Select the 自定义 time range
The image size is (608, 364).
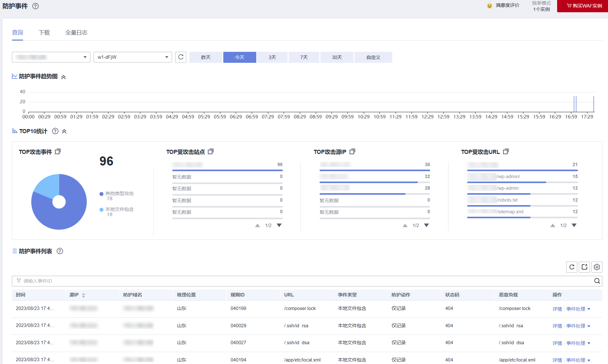tap(373, 57)
